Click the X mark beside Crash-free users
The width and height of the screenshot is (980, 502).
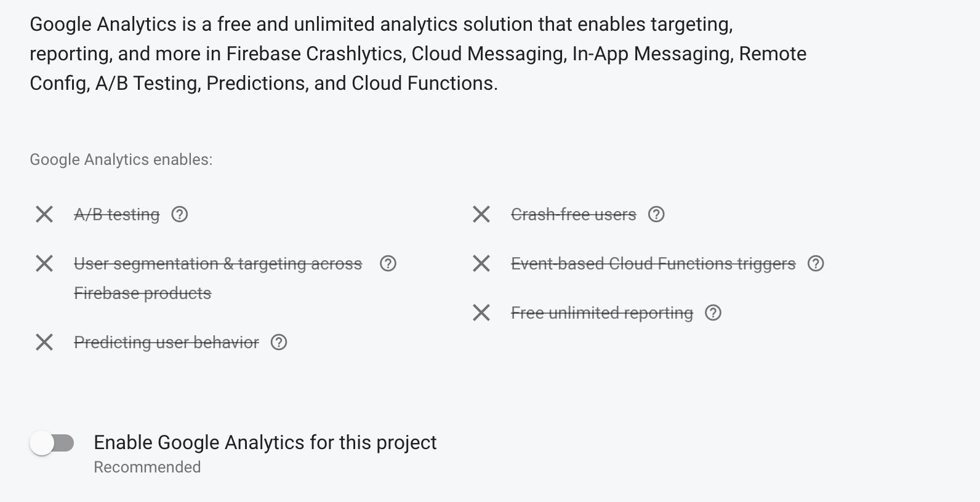(x=481, y=214)
